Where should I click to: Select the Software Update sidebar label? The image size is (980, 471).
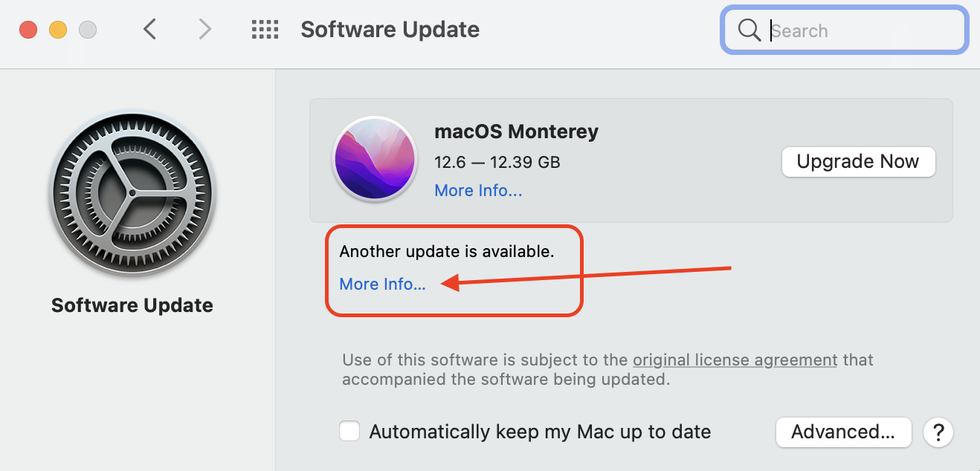tap(132, 305)
